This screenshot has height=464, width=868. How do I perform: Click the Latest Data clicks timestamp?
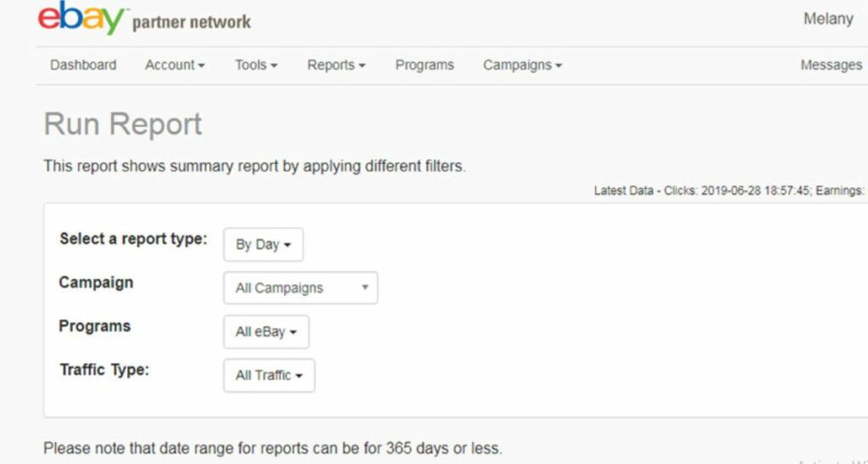point(730,191)
